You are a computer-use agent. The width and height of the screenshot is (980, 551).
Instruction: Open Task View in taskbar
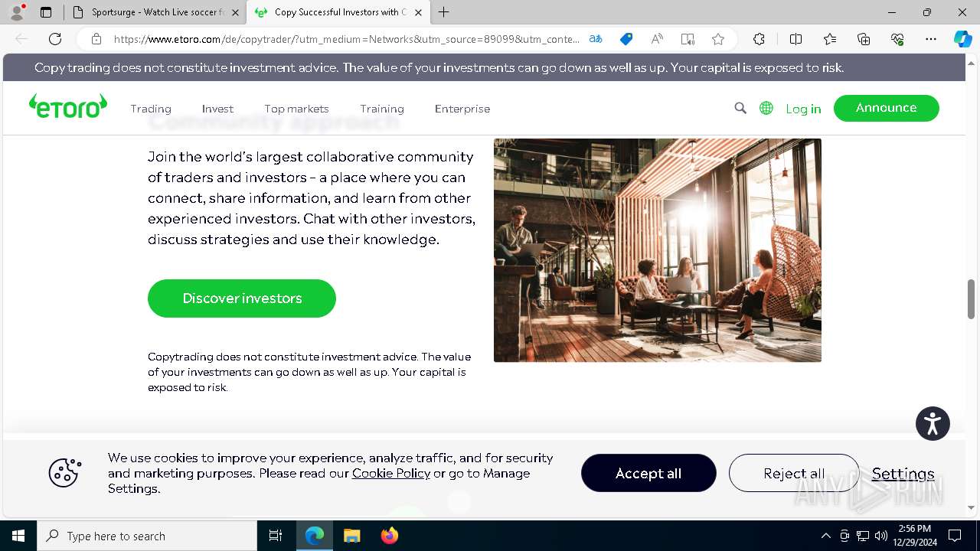pyautogui.click(x=276, y=536)
